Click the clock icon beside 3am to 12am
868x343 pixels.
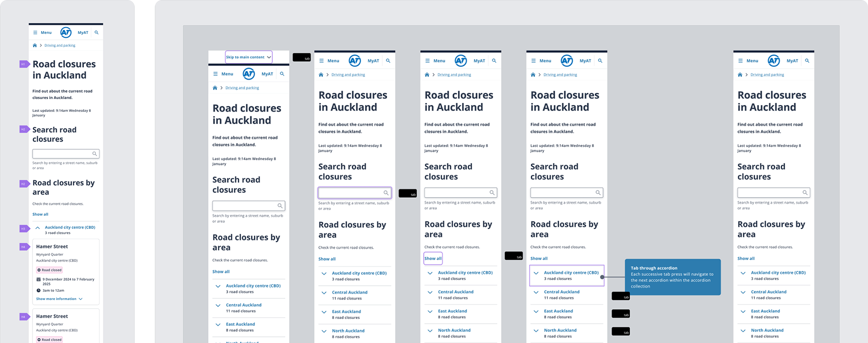(x=38, y=291)
